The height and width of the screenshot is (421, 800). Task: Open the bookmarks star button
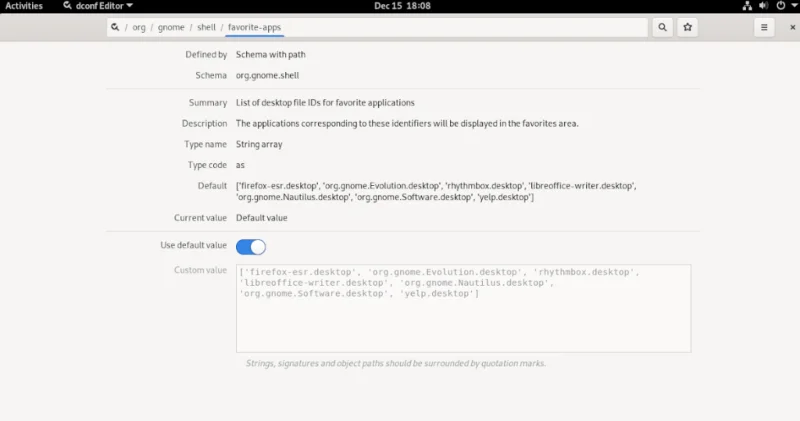pyautogui.click(x=687, y=28)
